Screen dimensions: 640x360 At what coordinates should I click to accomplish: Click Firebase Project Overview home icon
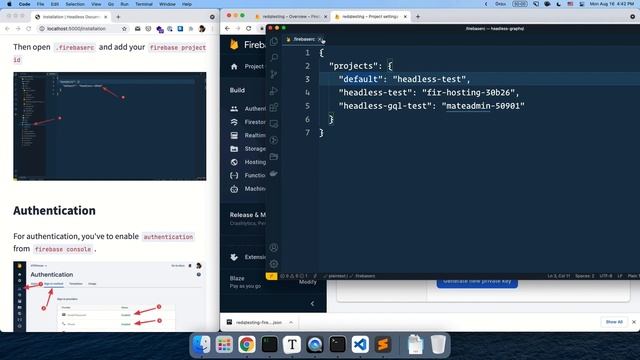click(234, 67)
